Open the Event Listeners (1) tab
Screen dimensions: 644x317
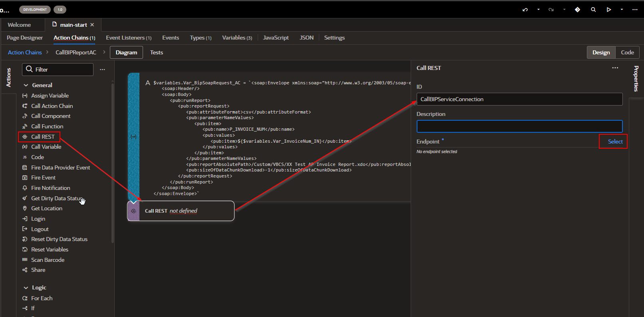click(129, 38)
